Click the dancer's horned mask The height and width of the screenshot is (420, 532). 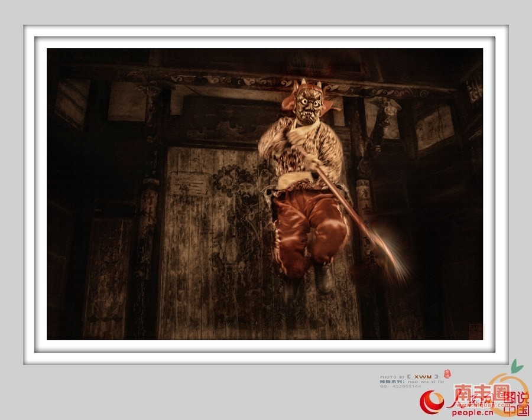[307, 105]
